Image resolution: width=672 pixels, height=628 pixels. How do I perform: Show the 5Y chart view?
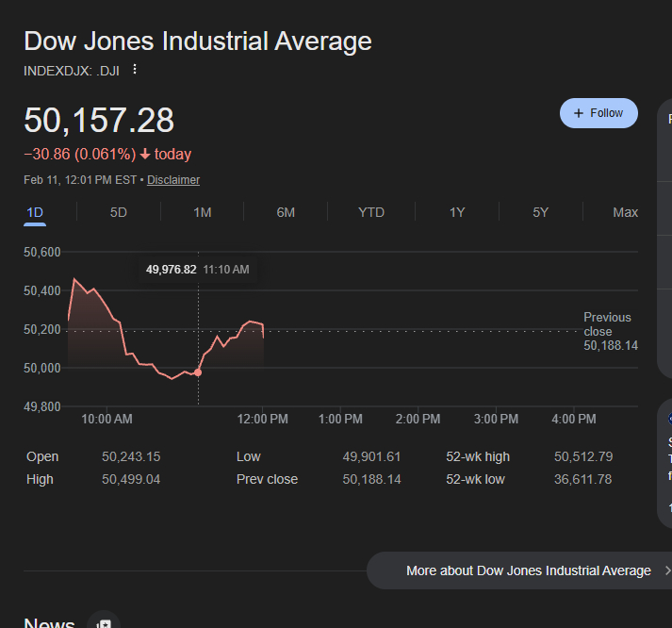[x=540, y=212]
